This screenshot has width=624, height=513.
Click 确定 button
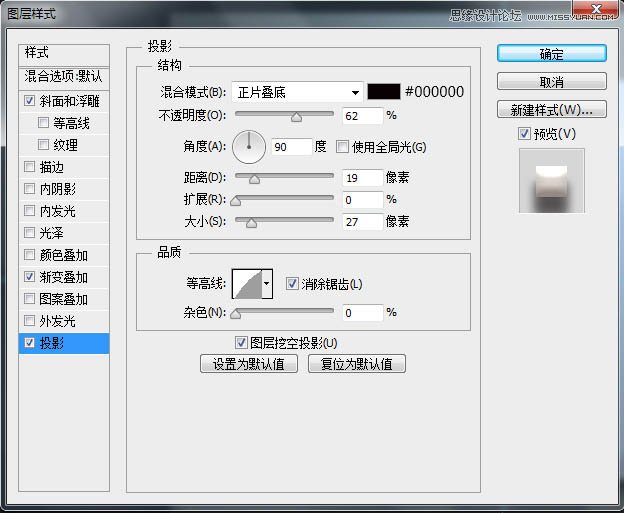click(552, 54)
